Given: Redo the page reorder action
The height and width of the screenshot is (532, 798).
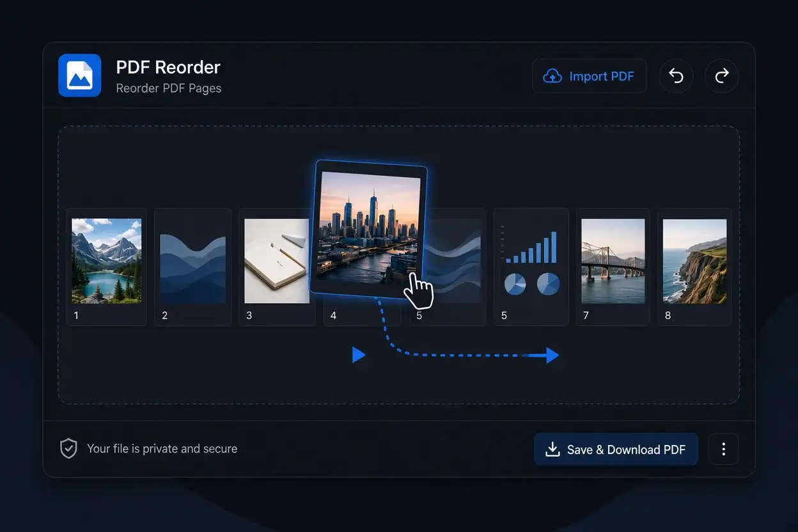Looking at the screenshot, I should click(721, 76).
